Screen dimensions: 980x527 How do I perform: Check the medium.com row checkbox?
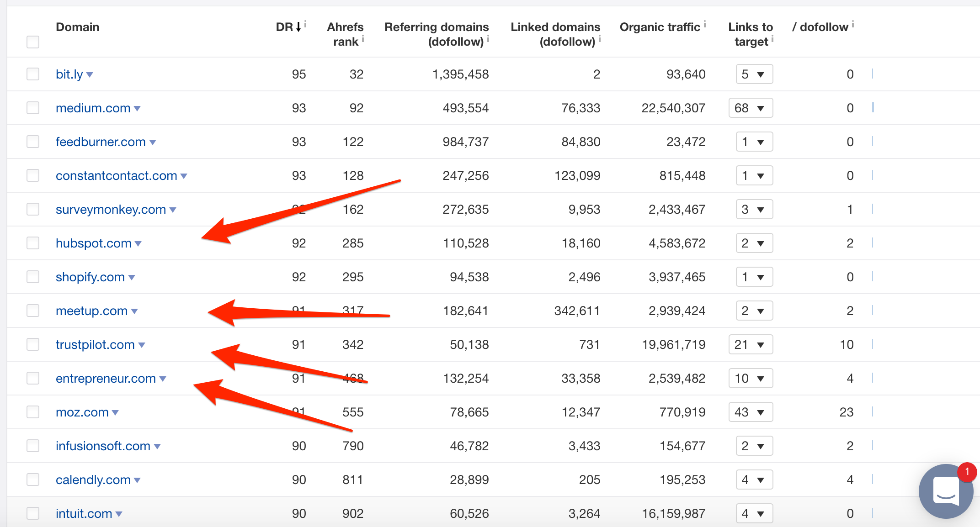coord(33,108)
